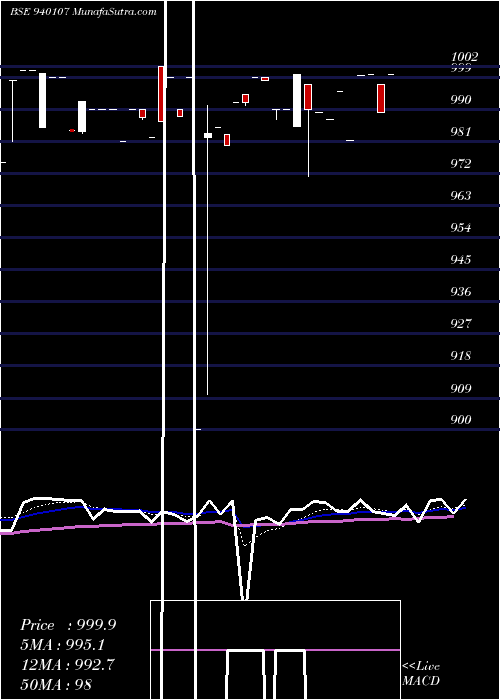Click the 990 price axis label
The width and height of the screenshot is (500, 700).
461,100
